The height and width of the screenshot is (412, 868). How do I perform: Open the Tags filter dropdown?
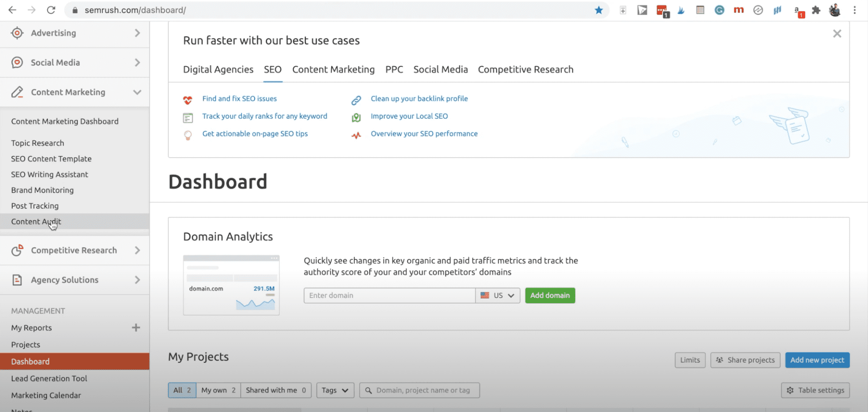335,390
